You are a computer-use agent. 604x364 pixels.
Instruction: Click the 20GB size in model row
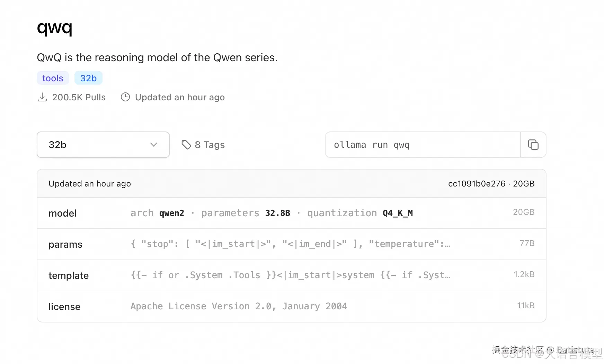tap(524, 212)
